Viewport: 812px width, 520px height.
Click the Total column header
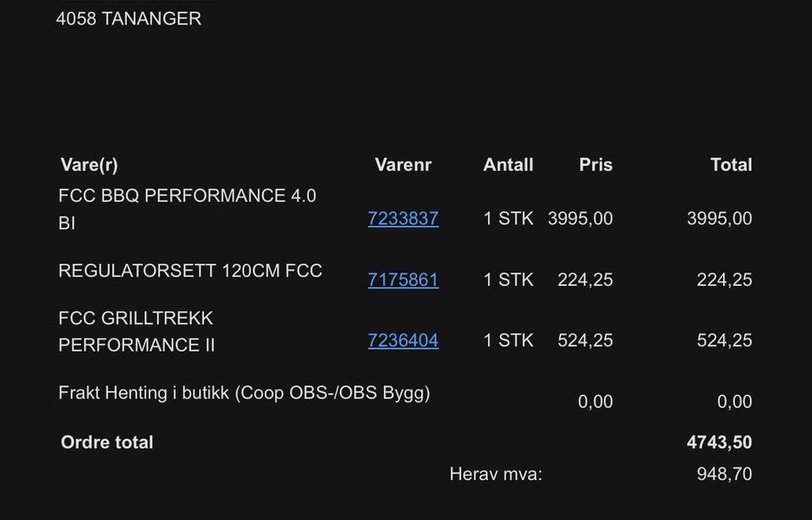pyautogui.click(x=731, y=165)
